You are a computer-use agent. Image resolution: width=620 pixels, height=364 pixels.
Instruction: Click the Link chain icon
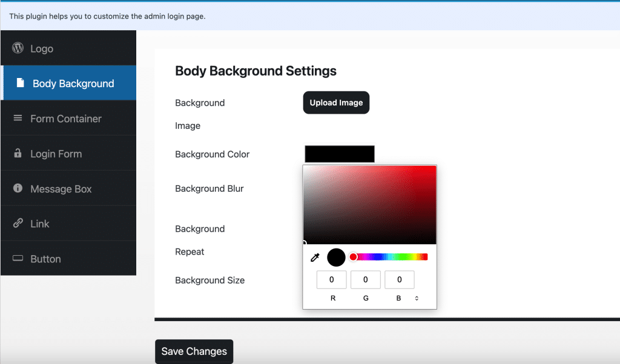coord(18,224)
